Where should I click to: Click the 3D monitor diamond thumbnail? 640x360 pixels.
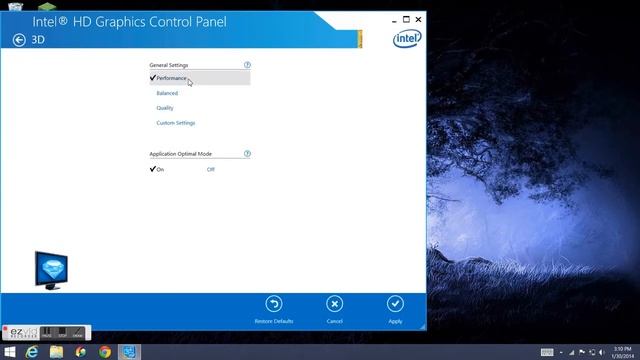[51, 270]
